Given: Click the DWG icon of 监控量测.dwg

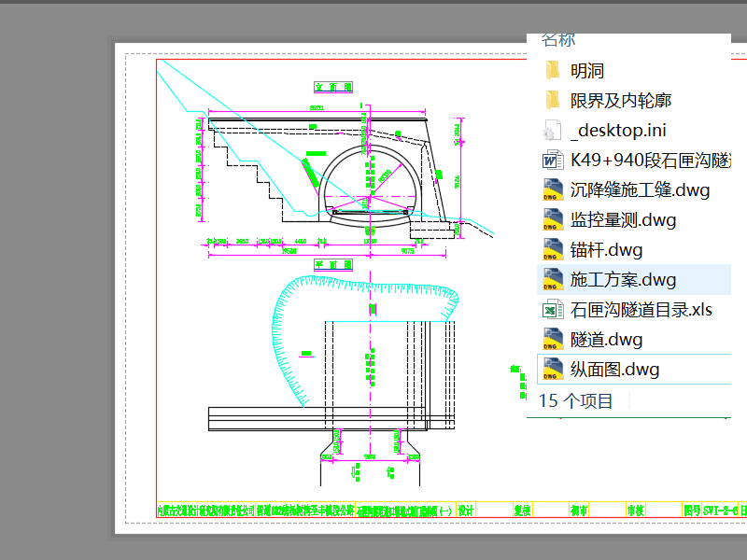Looking at the screenshot, I should coord(552,220).
